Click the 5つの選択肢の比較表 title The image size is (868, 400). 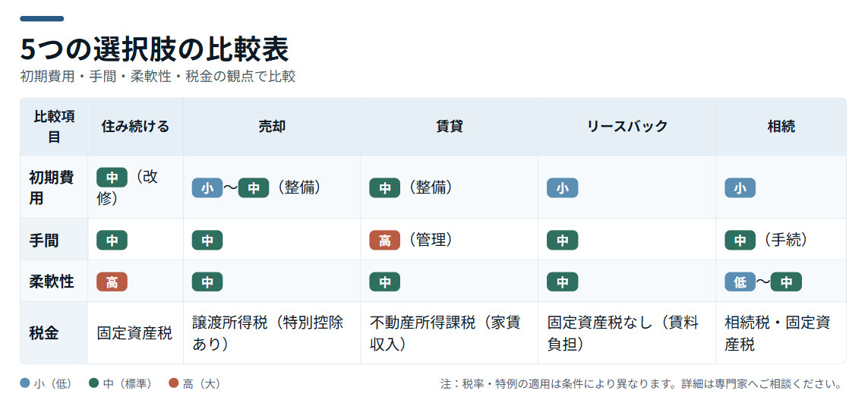point(154,49)
